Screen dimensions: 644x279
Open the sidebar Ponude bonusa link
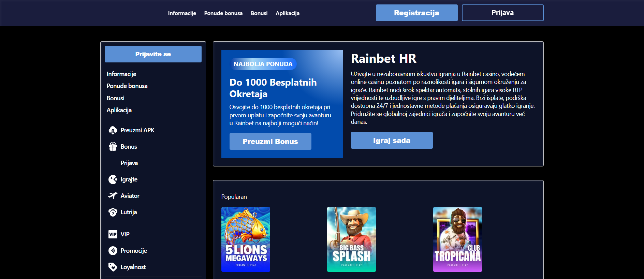point(127,86)
